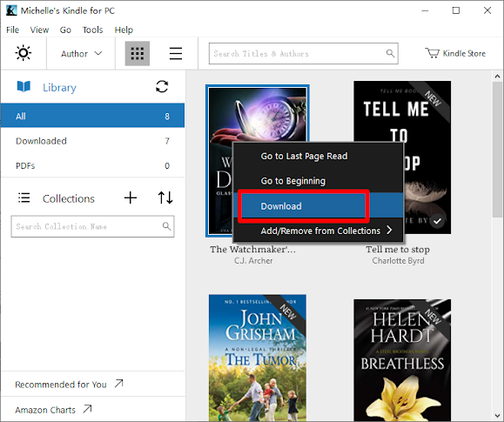504x422 pixels.
Task: Click the scrollbar up arrow
Action: (x=497, y=77)
